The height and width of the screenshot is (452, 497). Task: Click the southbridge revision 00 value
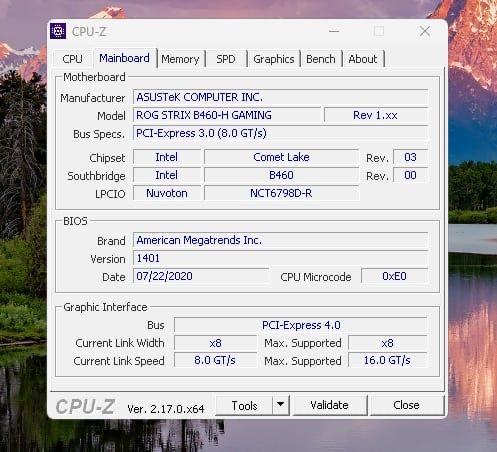410,175
